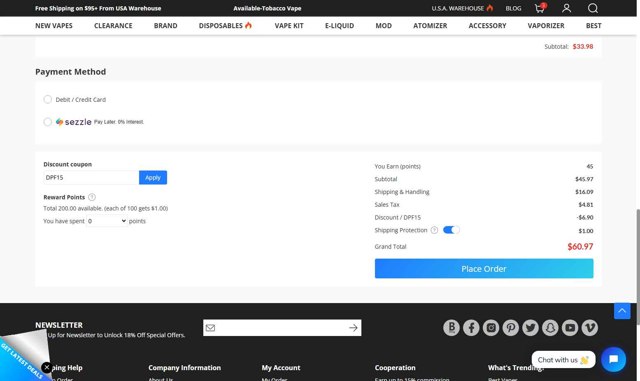Image resolution: width=640 pixels, height=381 pixels.
Task: Apply the discount coupon
Action: (153, 177)
